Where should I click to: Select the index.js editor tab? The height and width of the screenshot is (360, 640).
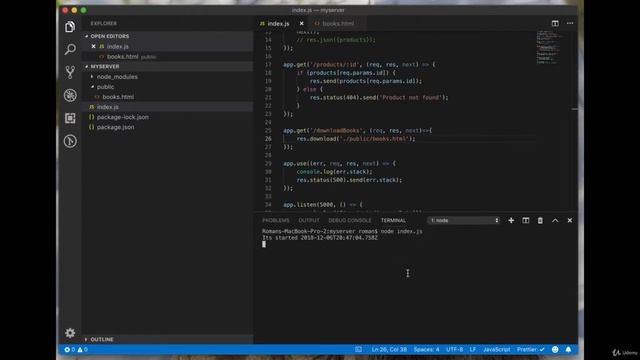click(278, 24)
